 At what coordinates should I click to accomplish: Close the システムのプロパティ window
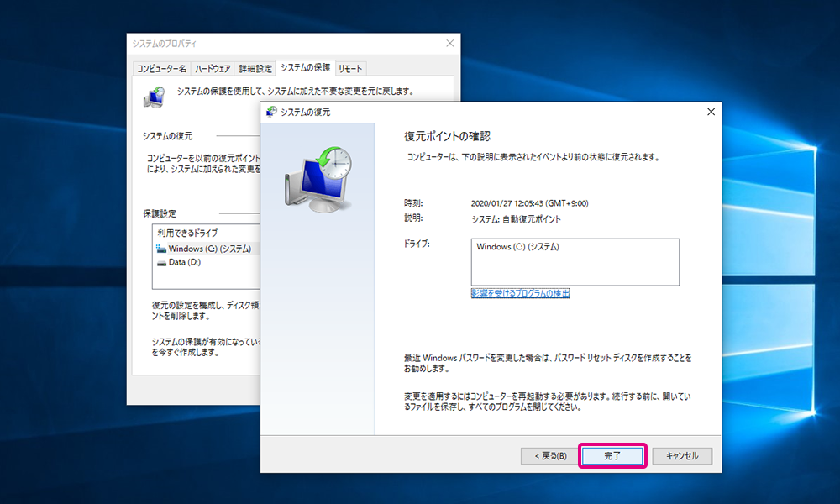(450, 44)
